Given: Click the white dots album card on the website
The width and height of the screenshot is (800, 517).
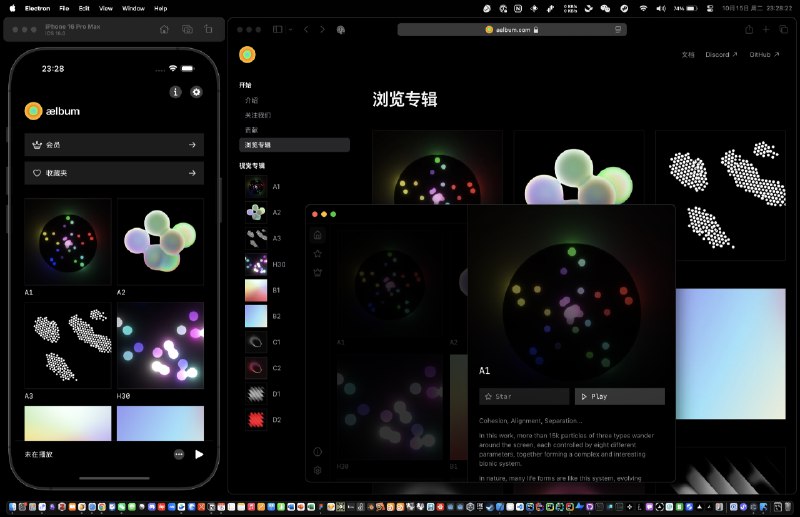Looking at the screenshot, I should (720, 195).
